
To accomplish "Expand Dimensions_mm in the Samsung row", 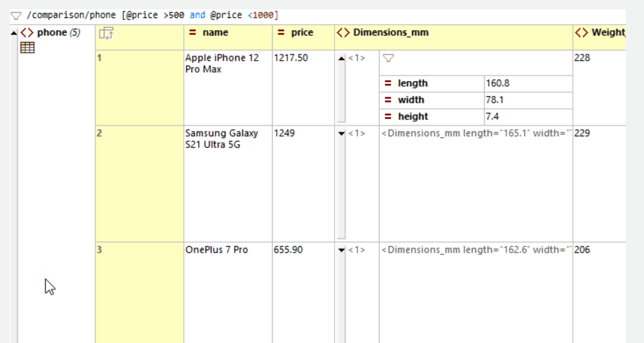I will [x=342, y=134].
